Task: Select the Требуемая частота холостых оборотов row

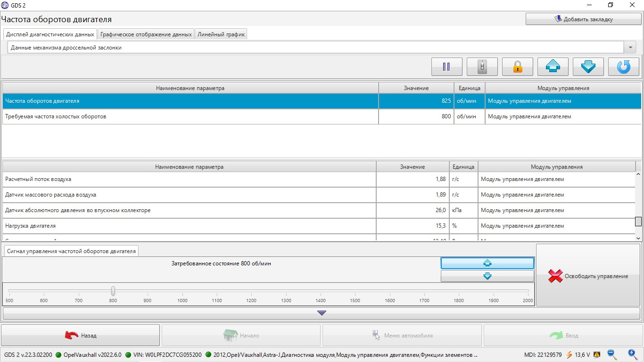Action: (x=322, y=116)
